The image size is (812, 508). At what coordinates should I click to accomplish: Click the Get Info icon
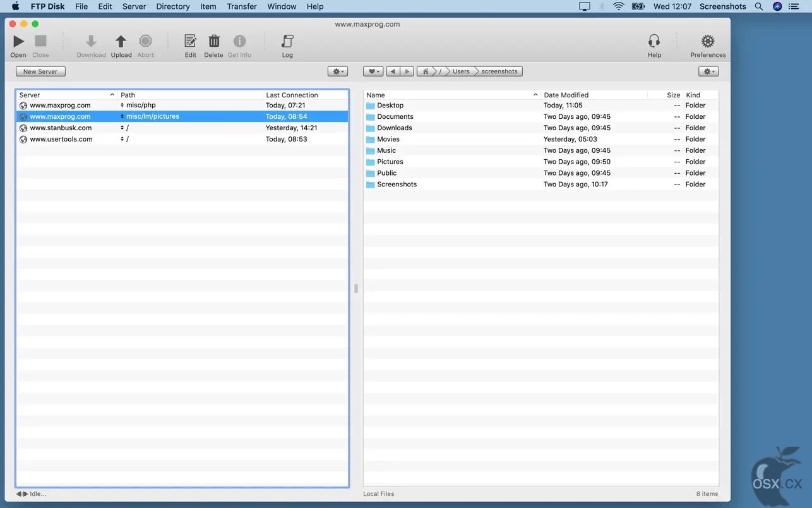point(239,42)
